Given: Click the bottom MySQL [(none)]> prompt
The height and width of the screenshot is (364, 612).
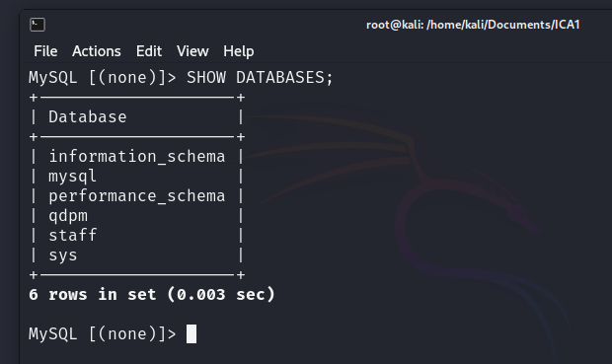Looking at the screenshot, I should click(103, 334).
